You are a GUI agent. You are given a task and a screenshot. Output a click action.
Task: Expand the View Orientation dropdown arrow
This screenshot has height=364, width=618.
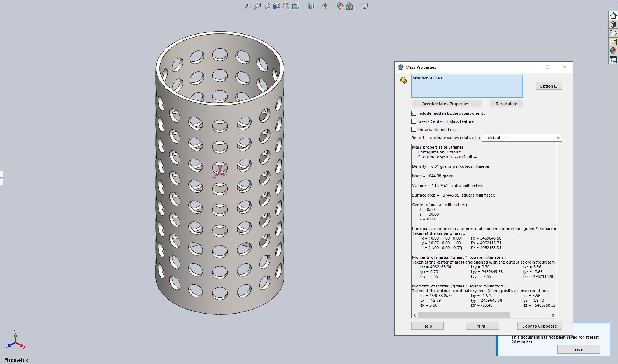[303, 6]
